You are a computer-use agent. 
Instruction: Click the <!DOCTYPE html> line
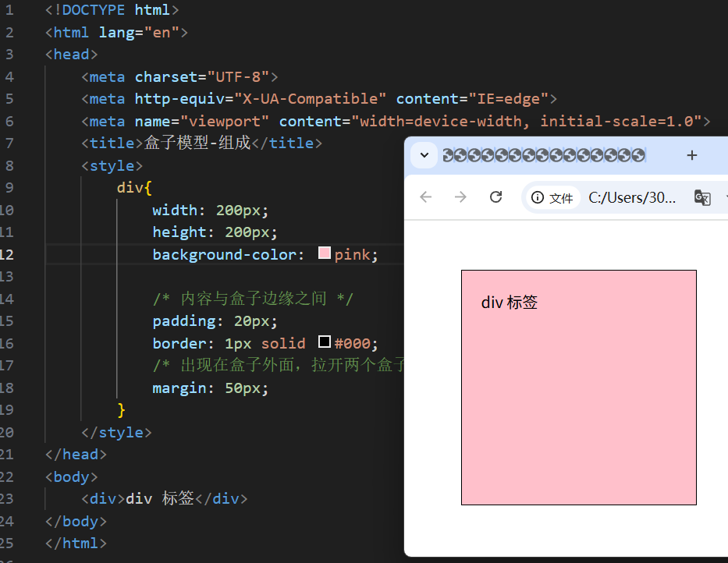(112, 9)
